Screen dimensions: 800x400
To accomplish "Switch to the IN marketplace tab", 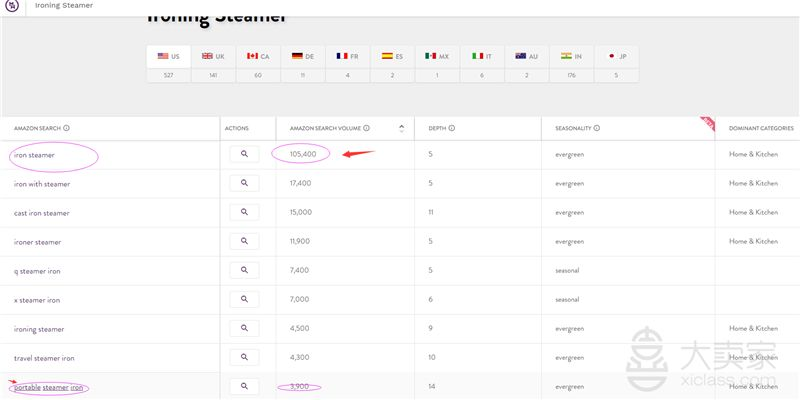I will tap(571, 57).
